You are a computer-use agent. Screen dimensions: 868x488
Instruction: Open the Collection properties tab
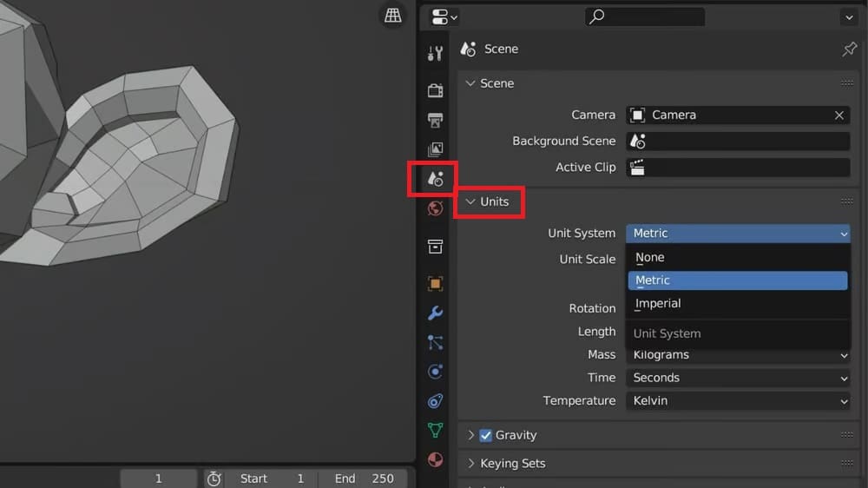pyautogui.click(x=435, y=247)
